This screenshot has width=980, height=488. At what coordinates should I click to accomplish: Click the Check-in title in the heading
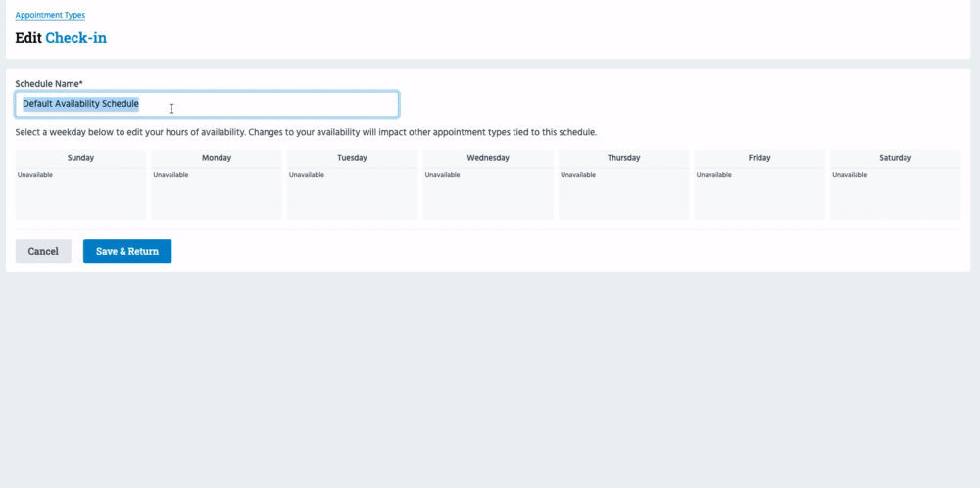[x=76, y=38]
